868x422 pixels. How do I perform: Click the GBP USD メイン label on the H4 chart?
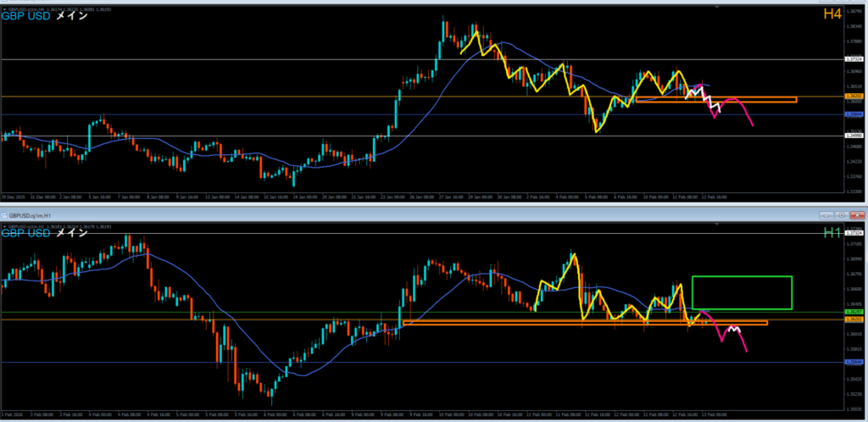[44, 16]
